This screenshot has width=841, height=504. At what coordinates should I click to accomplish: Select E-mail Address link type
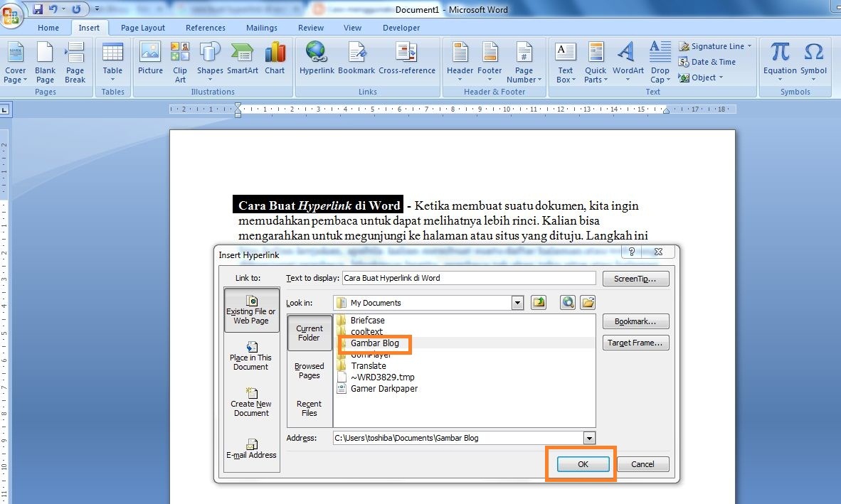[x=252, y=449]
